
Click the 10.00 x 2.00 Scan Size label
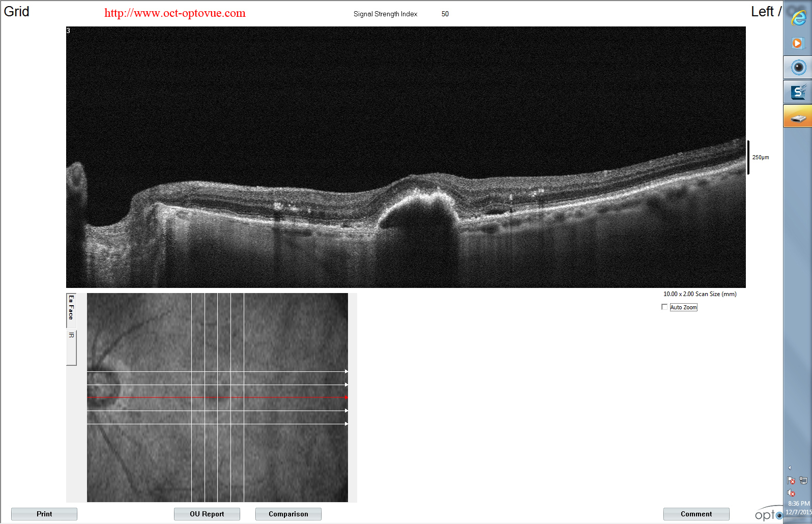(x=700, y=294)
